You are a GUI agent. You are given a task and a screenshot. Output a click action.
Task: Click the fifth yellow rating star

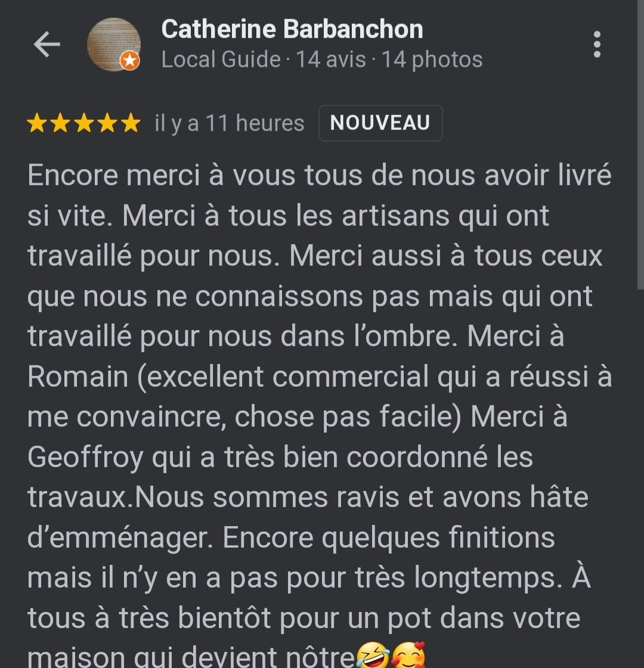[131, 123]
